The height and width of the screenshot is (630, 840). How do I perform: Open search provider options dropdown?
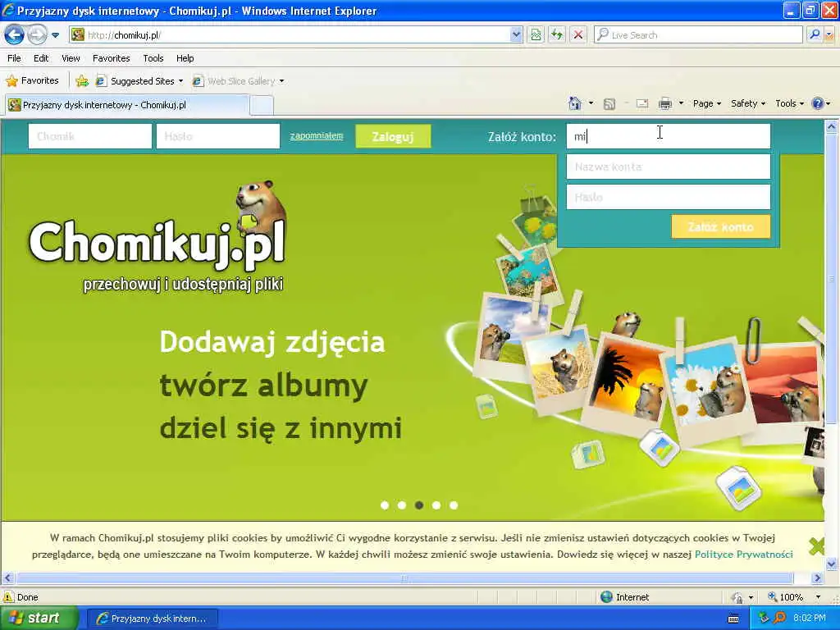point(829,35)
